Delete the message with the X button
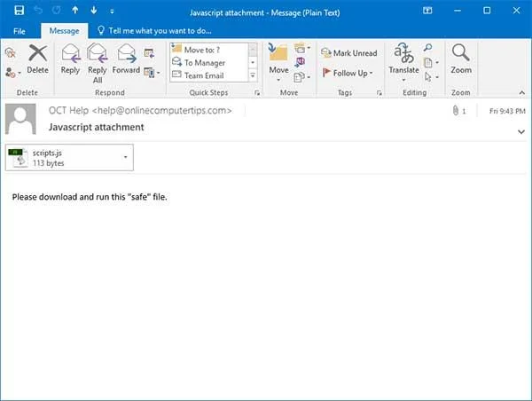Viewport: 532px width, 401px height. tap(37, 59)
